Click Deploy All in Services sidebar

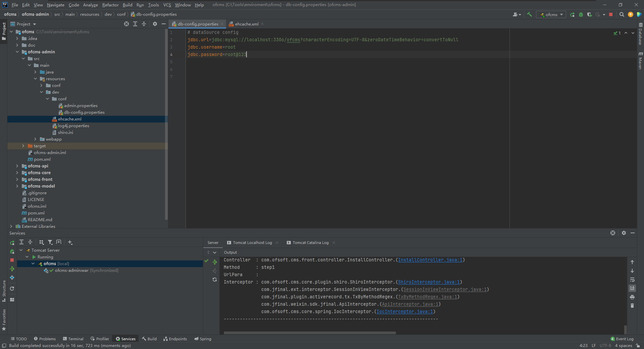[12, 269]
